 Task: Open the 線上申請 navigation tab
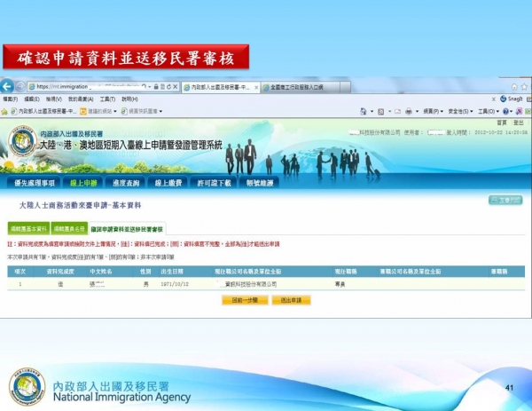pos(85,182)
